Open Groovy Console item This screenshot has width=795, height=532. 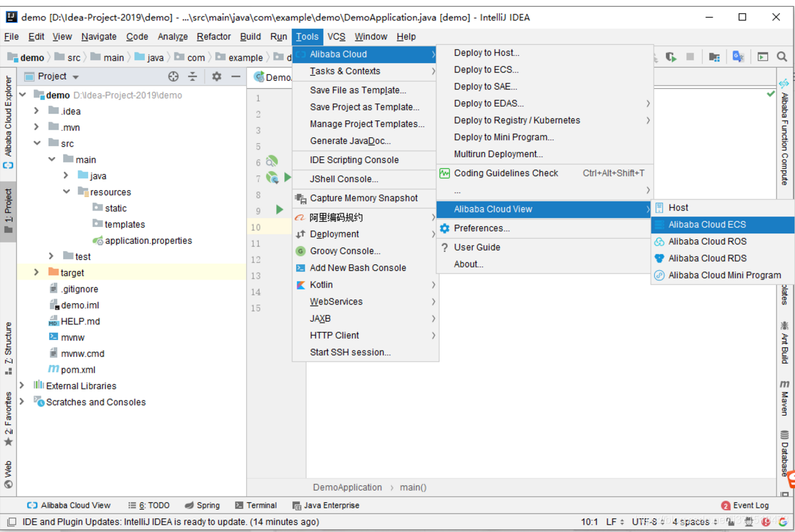(365, 251)
